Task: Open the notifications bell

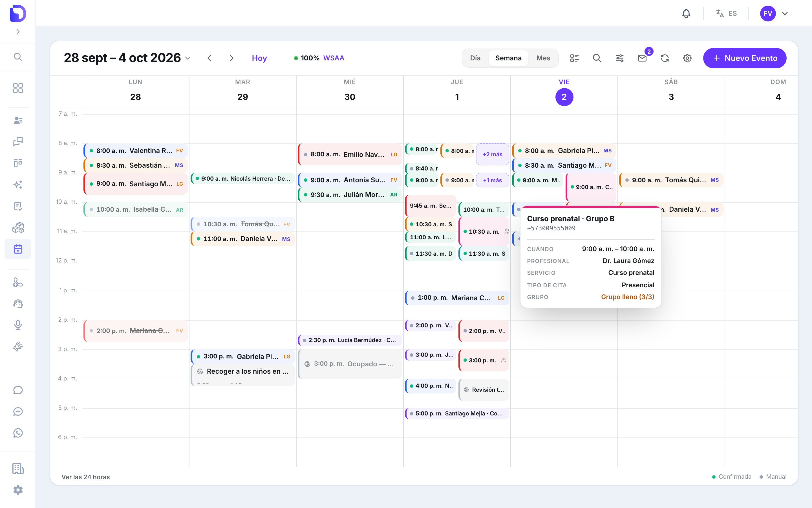Action: (x=686, y=14)
